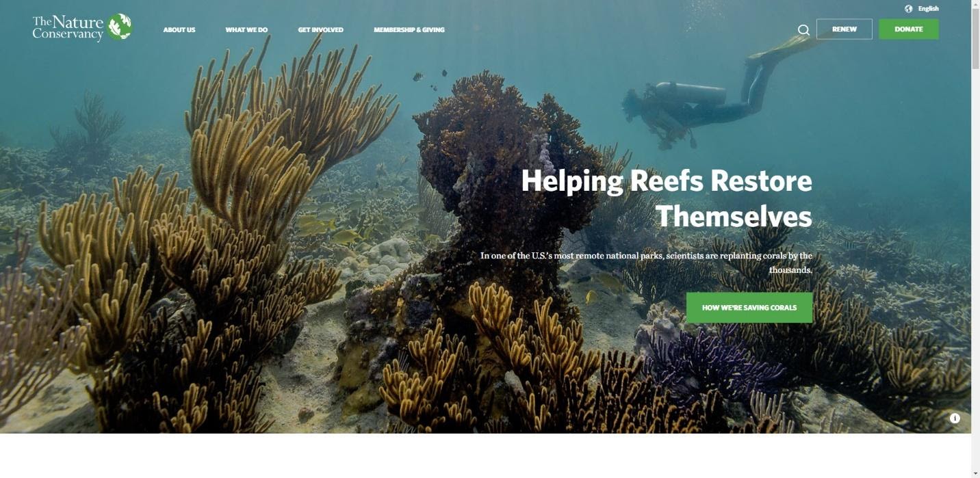980x478 pixels.
Task: Open the search magnifier icon
Action: tap(803, 30)
